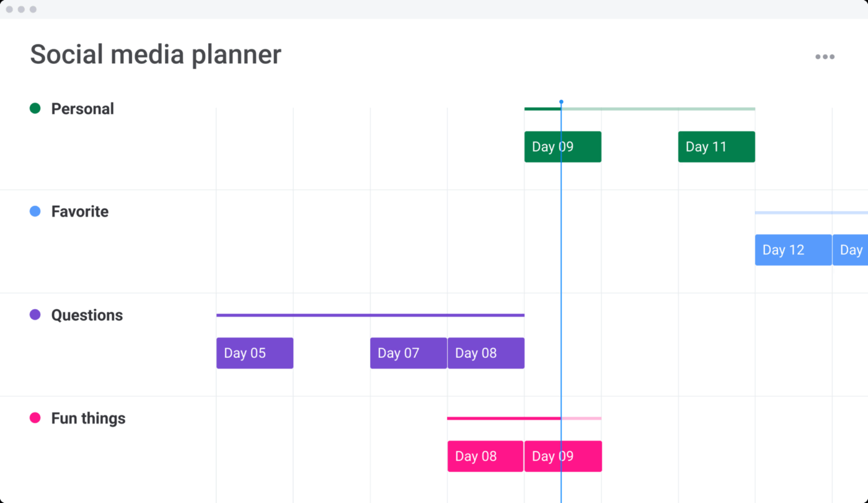The width and height of the screenshot is (868, 503).
Task: Open the Day 09 task in Personal
Action: point(562,146)
